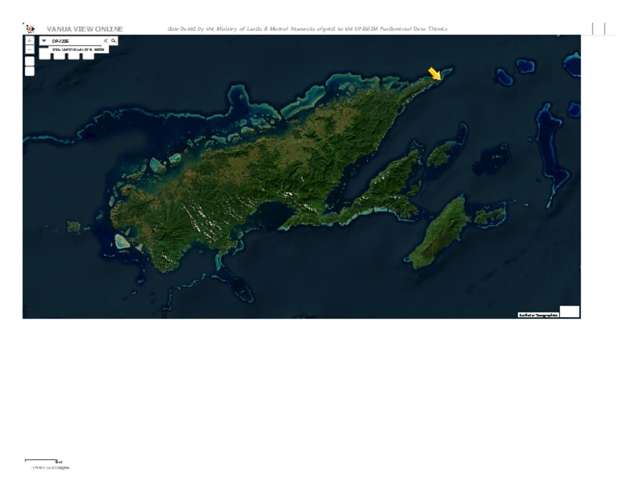
Task: Select the suggestion result below the search box
Action: 79,49
